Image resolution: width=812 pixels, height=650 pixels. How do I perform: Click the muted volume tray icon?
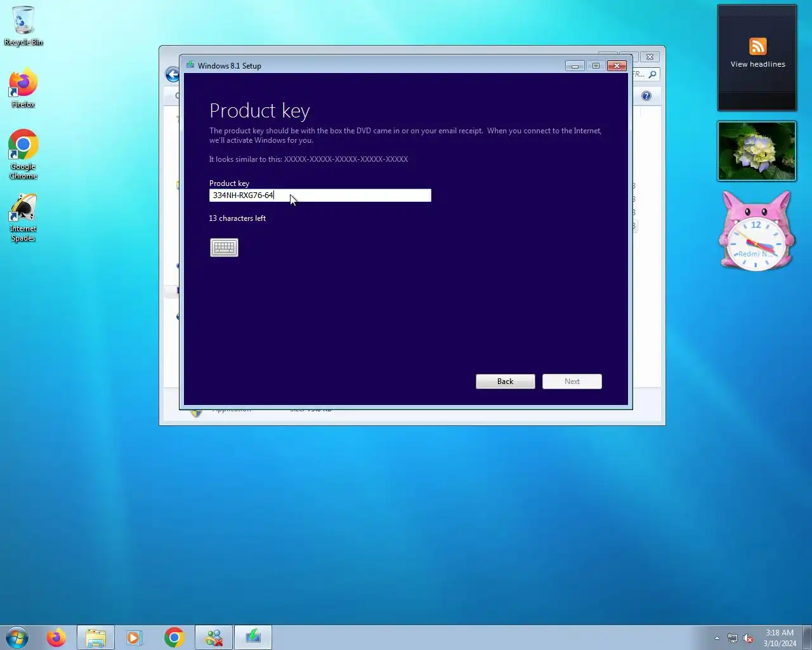(749, 638)
